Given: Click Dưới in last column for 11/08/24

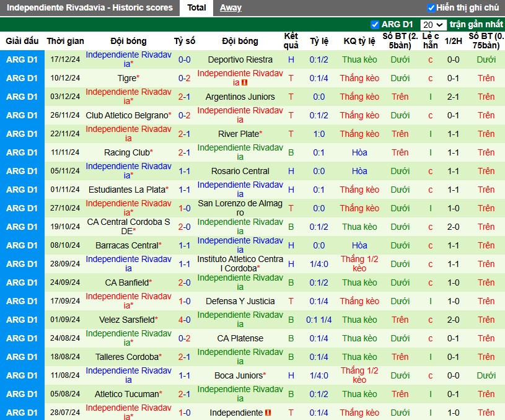Looking at the screenshot, I should (486, 375).
